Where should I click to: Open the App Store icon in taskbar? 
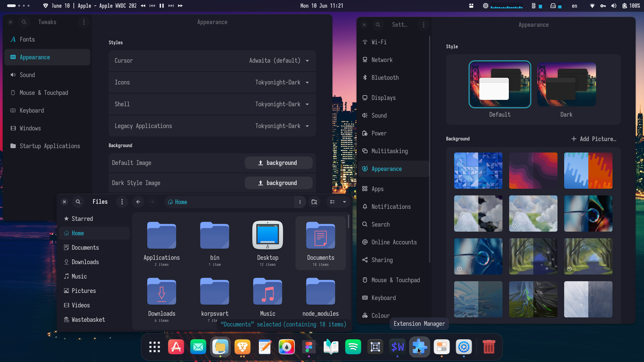[176, 347]
